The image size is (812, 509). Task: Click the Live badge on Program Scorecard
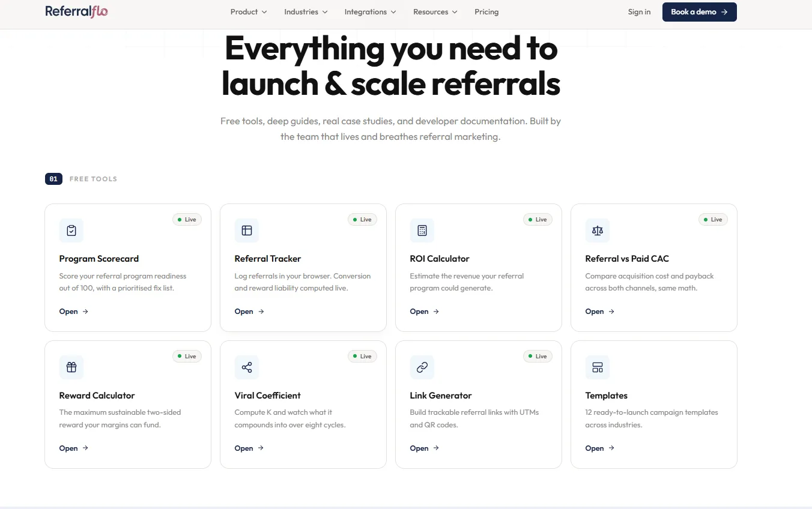tap(187, 220)
